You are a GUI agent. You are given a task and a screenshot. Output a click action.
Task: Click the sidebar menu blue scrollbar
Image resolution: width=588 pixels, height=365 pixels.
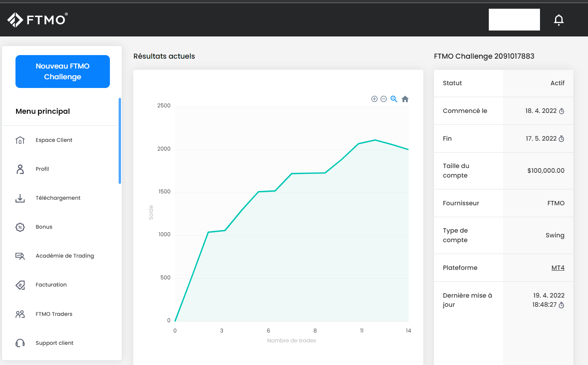coord(120,141)
